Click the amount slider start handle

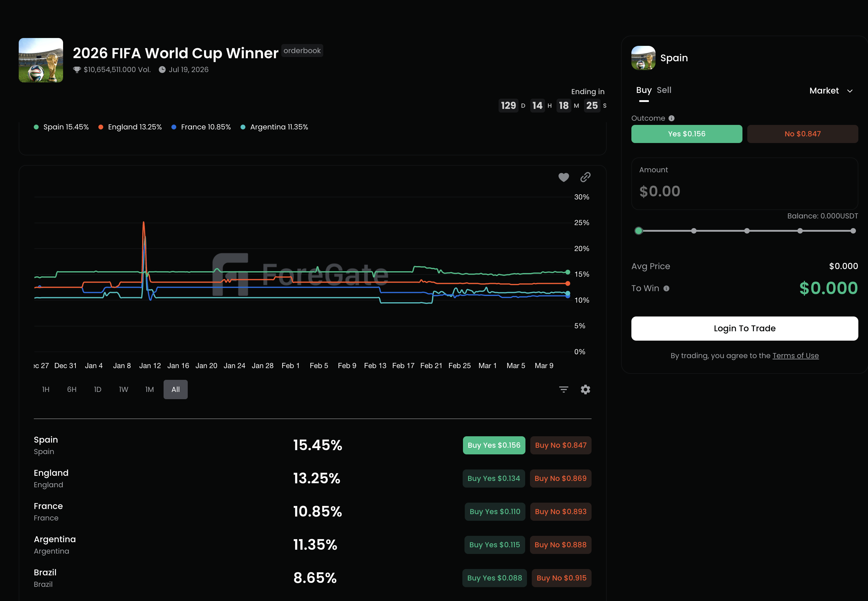638,231
